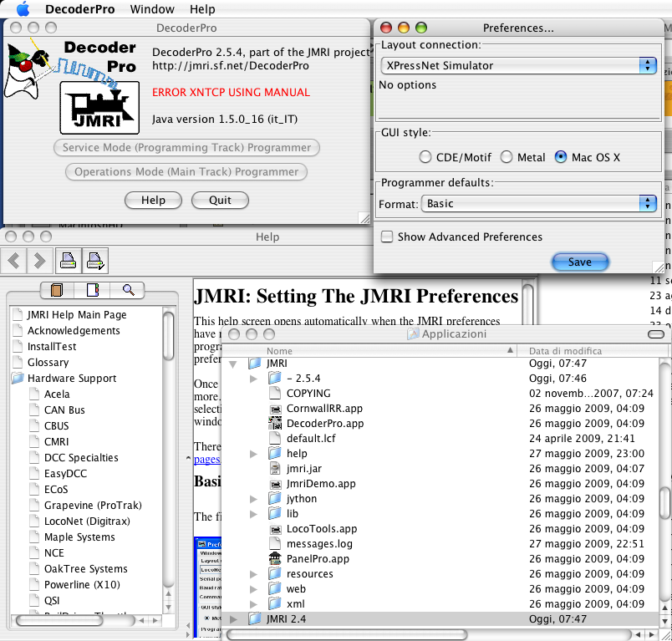The image size is (672, 641).
Task: Click the jython folder icon
Action: (x=275, y=498)
